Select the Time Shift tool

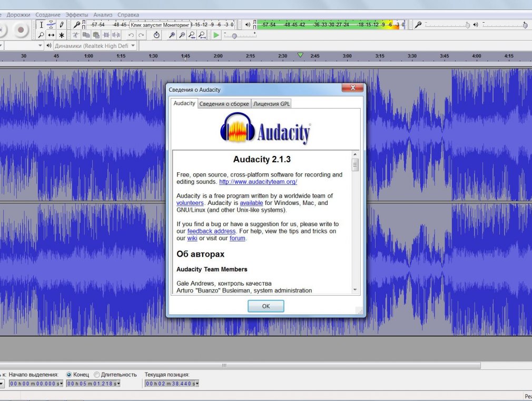[x=51, y=35]
